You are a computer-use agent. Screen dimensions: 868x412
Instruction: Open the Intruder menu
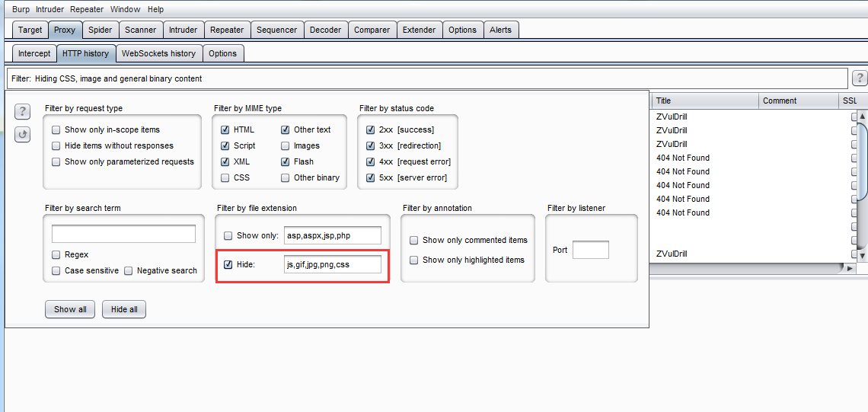click(x=49, y=9)
